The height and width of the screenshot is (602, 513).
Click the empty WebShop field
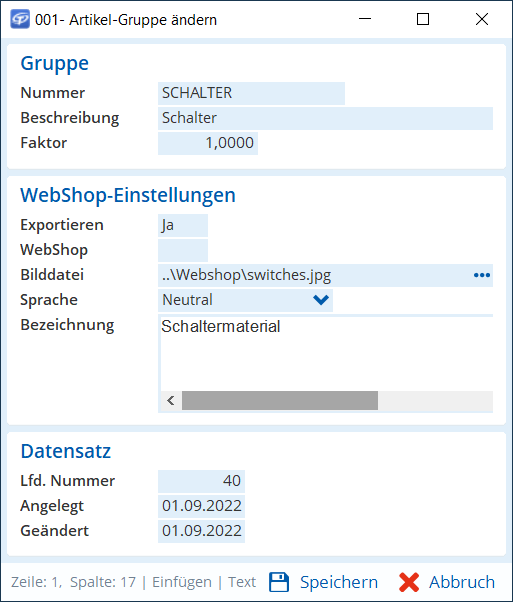pos(183,250)
